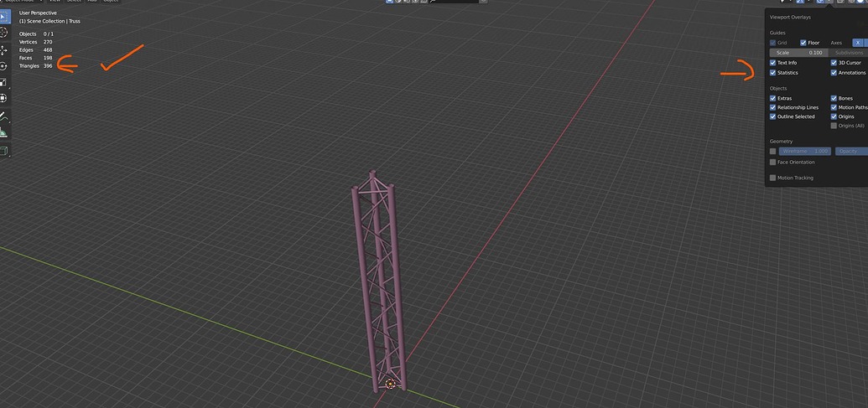Choose the Rotate tool

[4, 66]
